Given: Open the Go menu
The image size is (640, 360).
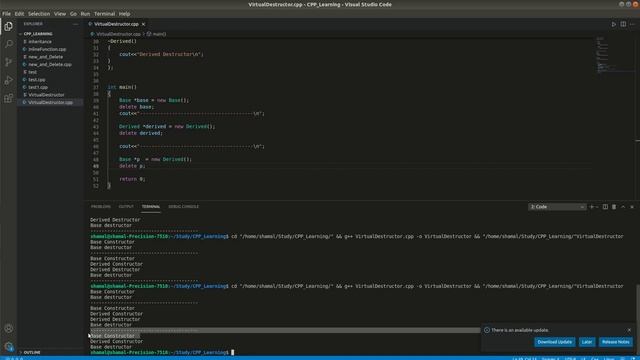Looking at the screenshot, I should click(73, 13).
